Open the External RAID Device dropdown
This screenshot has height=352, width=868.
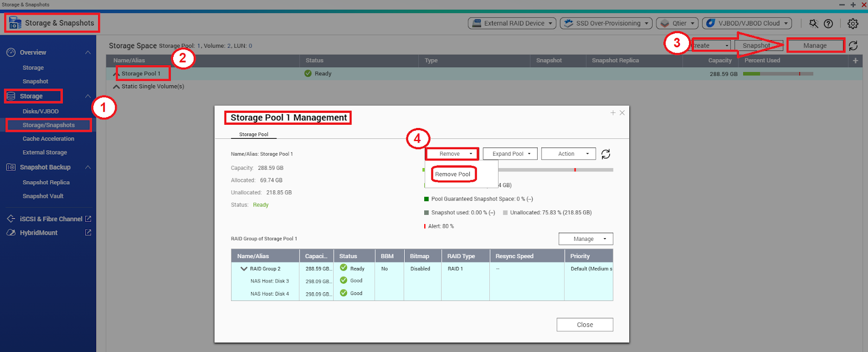pos(513,23)
